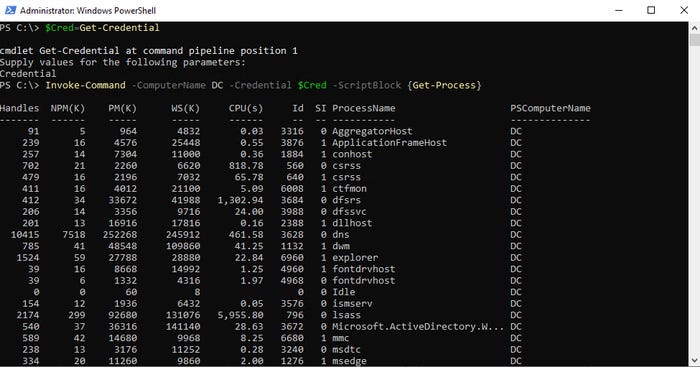Click 'DC' computer name in AggregatorHost row
Viewport: 700px width, 367px height.
(x=516, y=131)
